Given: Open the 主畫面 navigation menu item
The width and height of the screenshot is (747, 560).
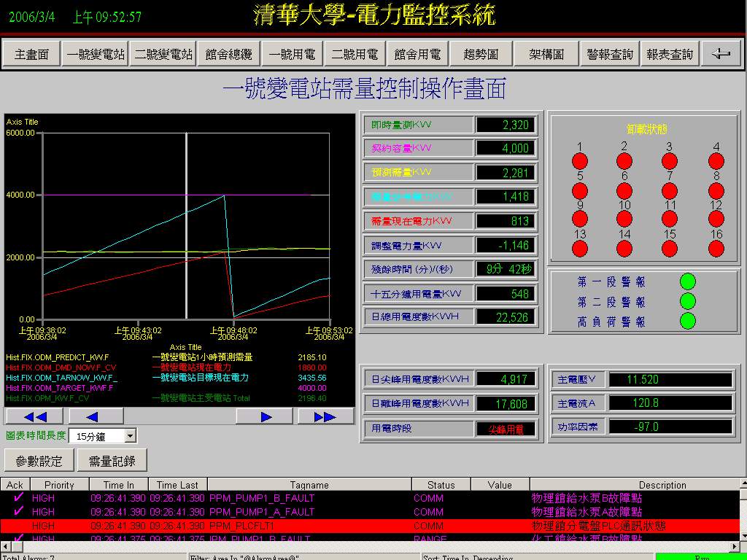Looking at the screenshot, I should click(31, 54).
